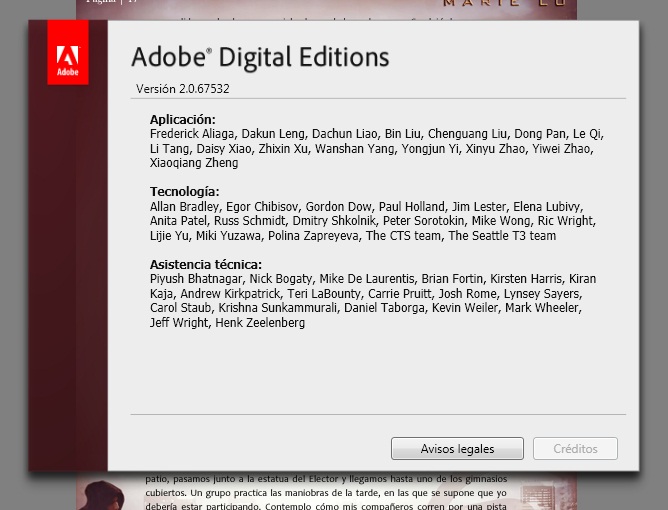Click the name Dmitry Shkolnik
Image resolution: width=668 pixels, height=510 pixels.
pyautogui.click(x=334, y=221)
